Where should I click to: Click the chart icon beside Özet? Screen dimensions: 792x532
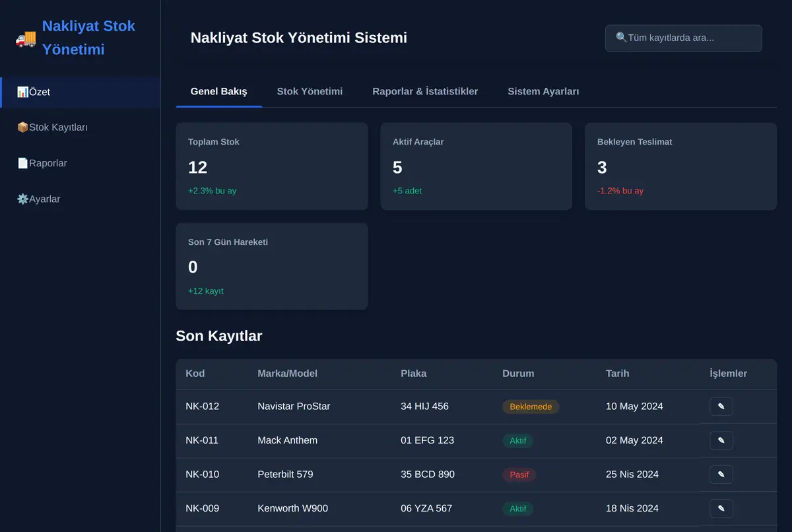tap(22, 92)
